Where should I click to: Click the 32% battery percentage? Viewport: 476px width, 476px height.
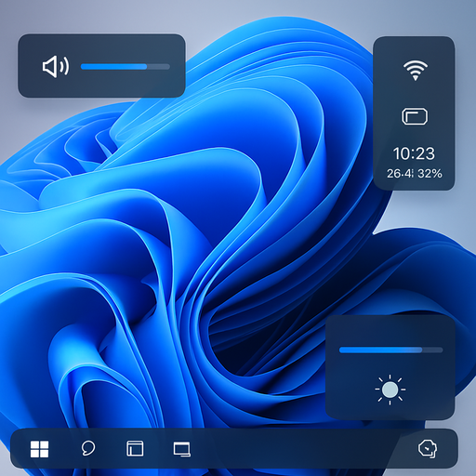click(x=430, y=174)
